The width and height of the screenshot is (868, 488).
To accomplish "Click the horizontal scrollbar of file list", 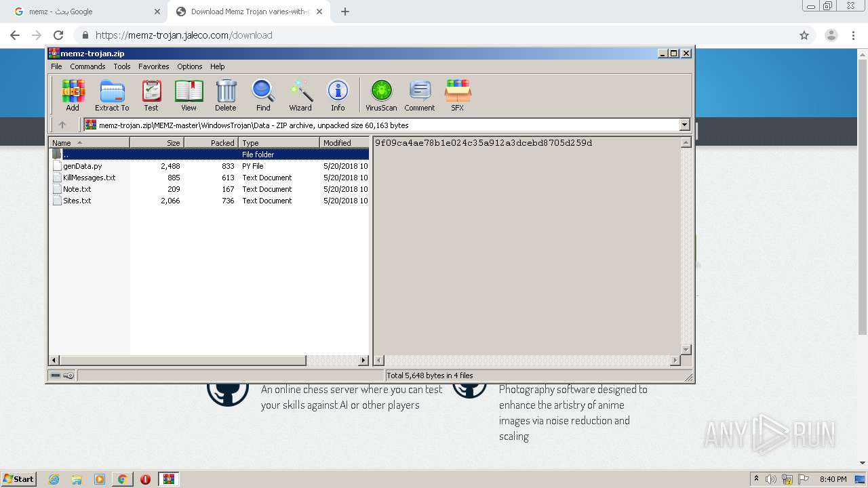I will pos(182,361).
